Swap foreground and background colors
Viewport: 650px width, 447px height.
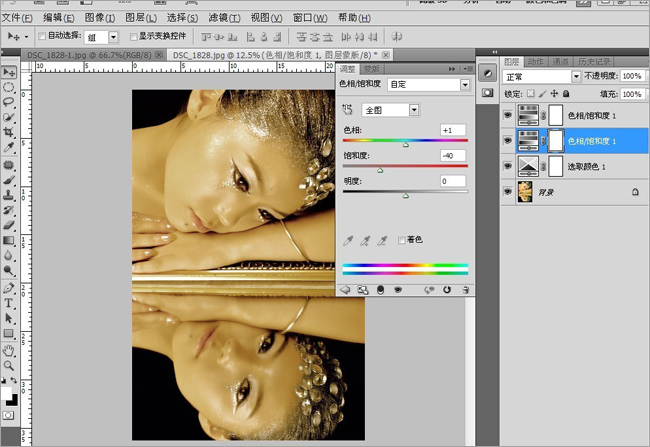coord(14,380)
